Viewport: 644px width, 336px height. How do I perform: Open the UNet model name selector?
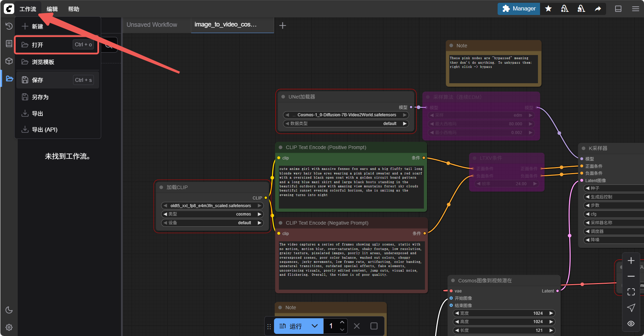(346, 115)
